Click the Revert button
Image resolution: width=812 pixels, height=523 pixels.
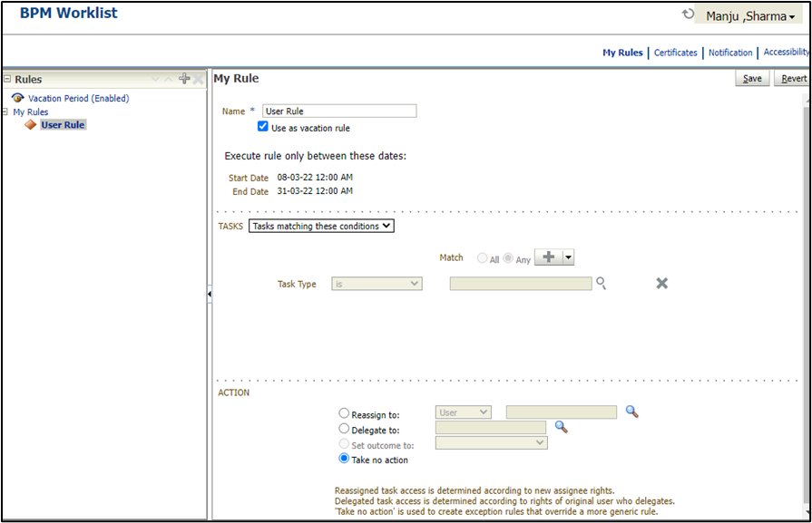(x=793, y=78)
